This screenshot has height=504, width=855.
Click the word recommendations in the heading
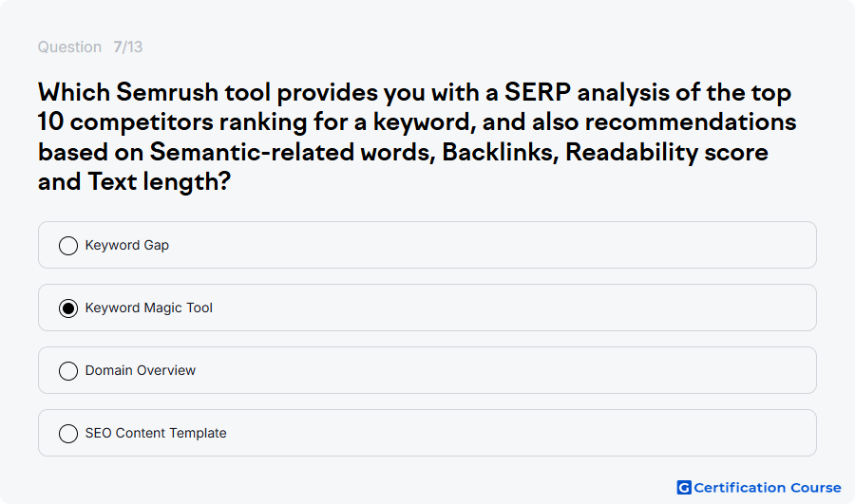tap(691, 122)
